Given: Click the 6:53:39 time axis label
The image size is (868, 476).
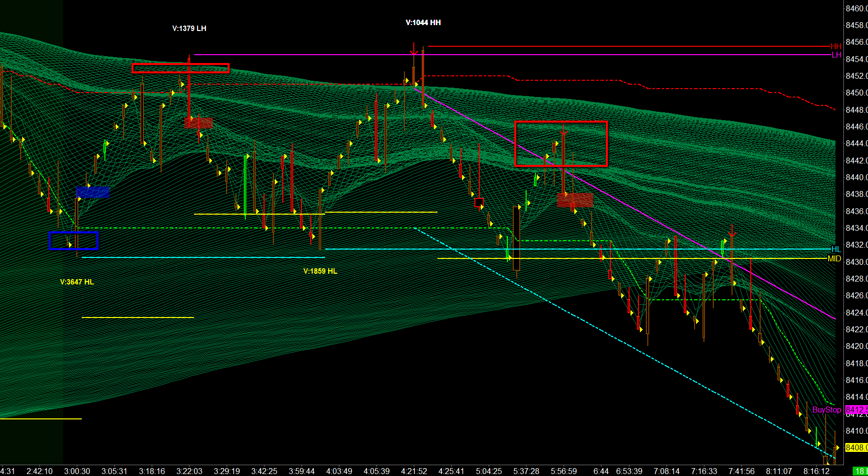Looking at the screenshot, I should (629, 471).
